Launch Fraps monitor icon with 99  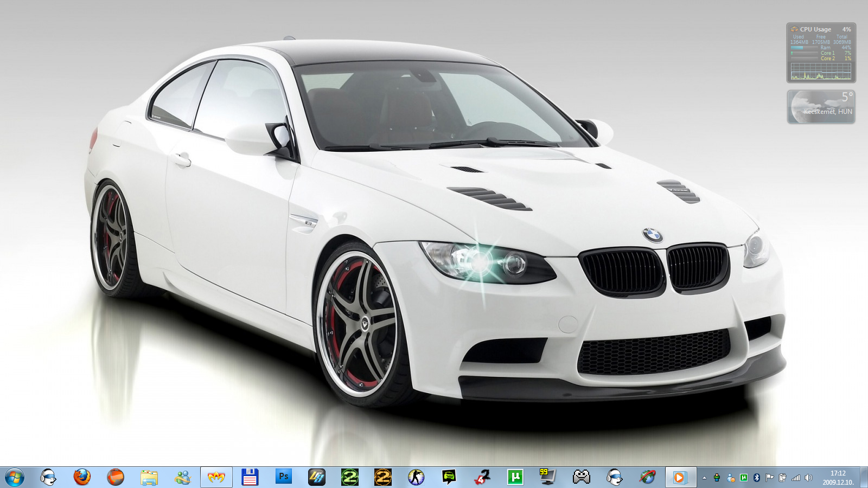[x=548, y=477]
